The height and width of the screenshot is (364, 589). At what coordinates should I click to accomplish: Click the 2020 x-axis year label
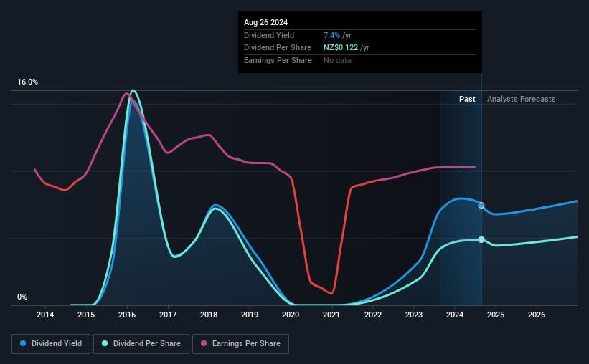[x=291, y=315]
